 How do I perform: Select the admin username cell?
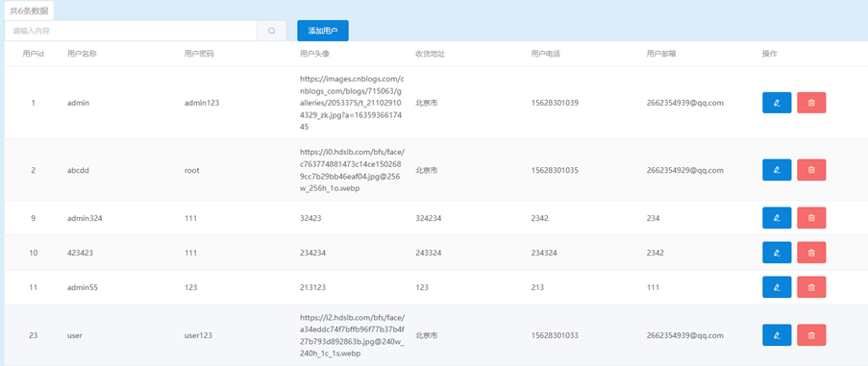pos(78,103)
